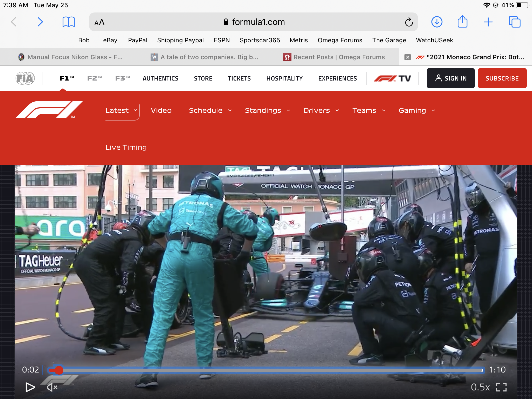
Task: Tap the downloads arrow icon
Action: (x=437, y=22)
